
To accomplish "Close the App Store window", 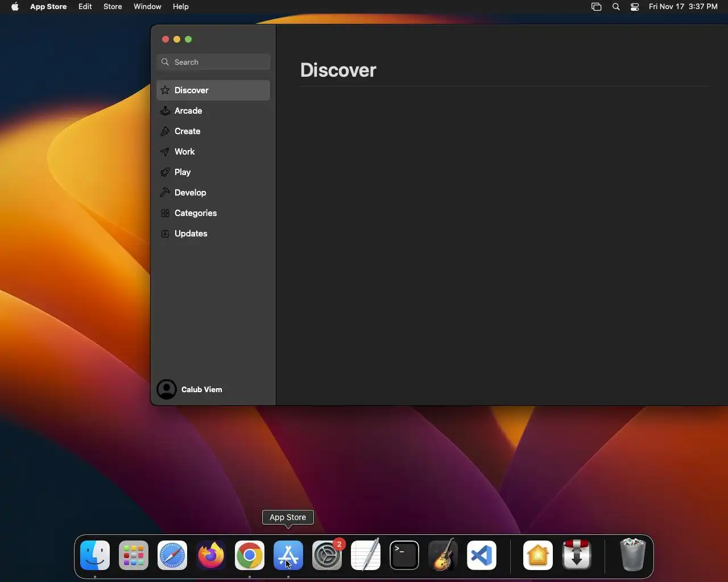I will pos(166,39).
